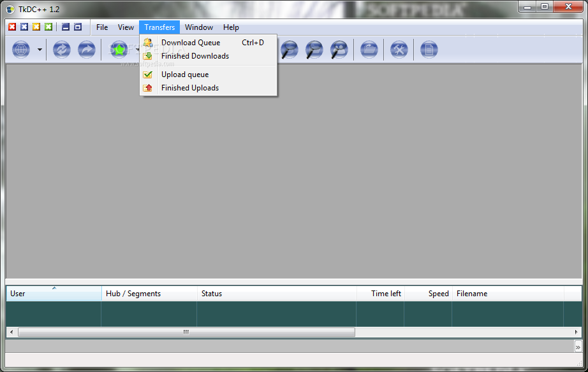Click the open folder toolbar icon
Screen dimensions: 588x372
[x=369, y=50]
